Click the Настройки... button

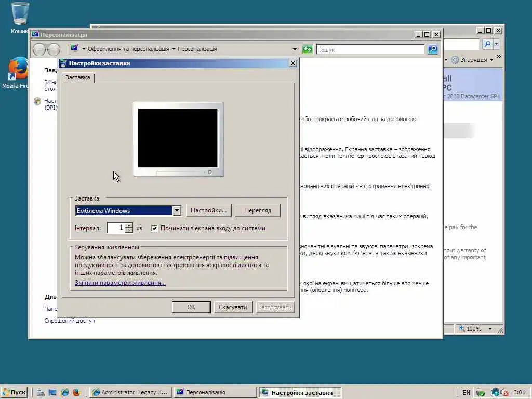point(208,210)
